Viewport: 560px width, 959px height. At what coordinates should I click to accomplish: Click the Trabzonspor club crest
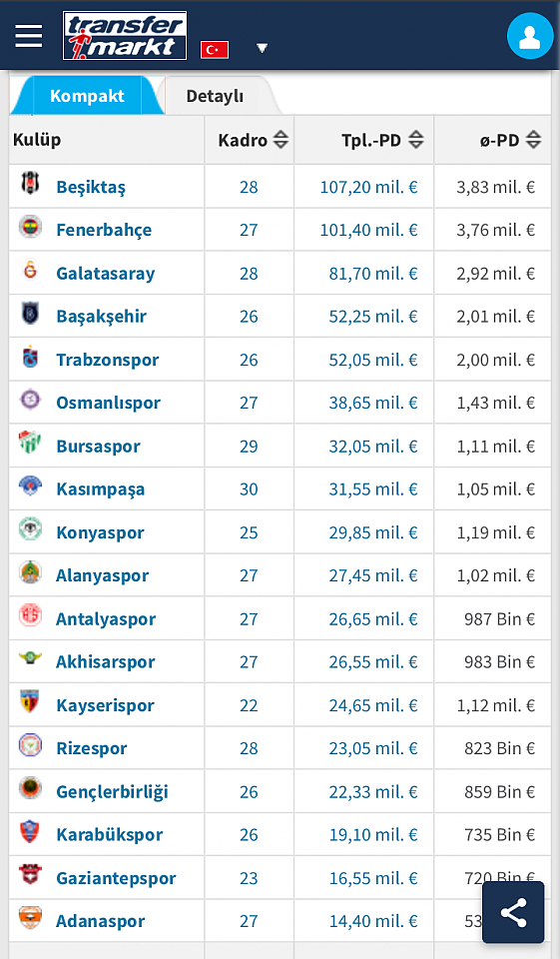[x=30, y=357]
